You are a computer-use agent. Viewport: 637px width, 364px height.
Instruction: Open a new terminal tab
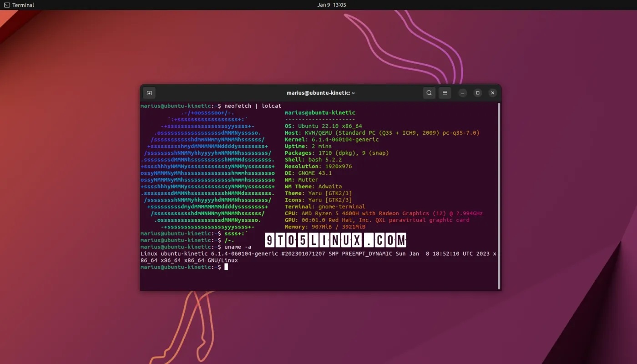(149, 92)
